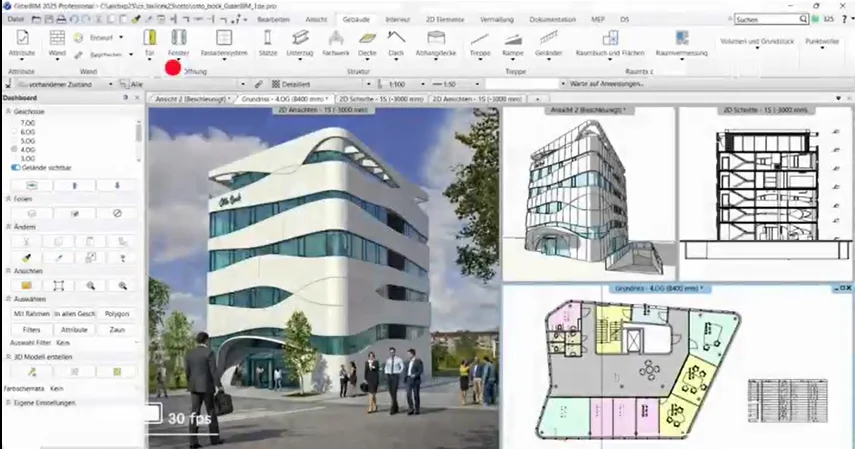Collapse the Geschosse section
This screenshot has height=449, width=855.
tap(9, 111)
